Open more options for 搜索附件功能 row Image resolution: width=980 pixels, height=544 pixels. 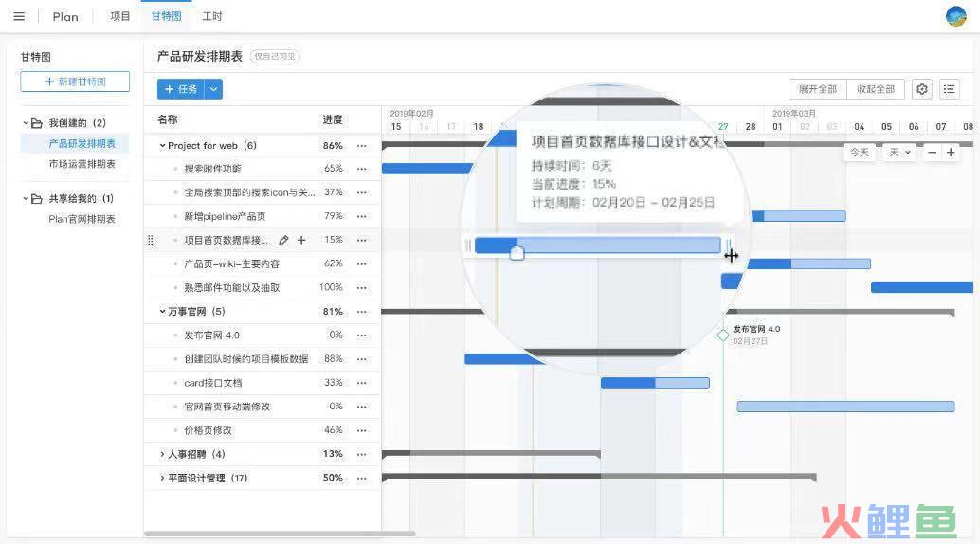pos(362,169)
